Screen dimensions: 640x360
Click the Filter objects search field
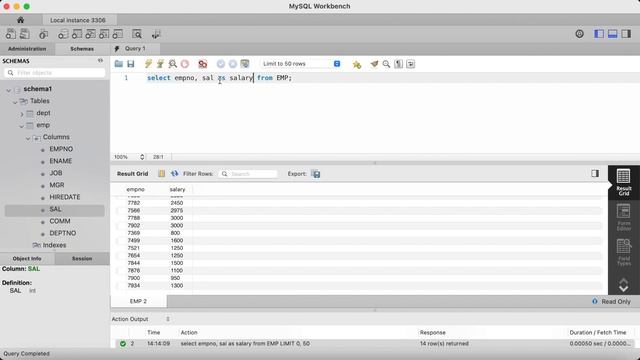tap(55, 73)
